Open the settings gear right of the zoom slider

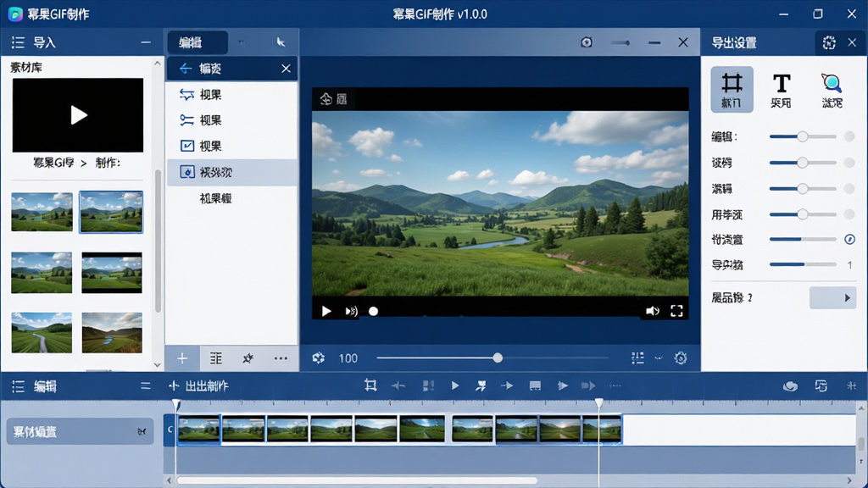681,358
